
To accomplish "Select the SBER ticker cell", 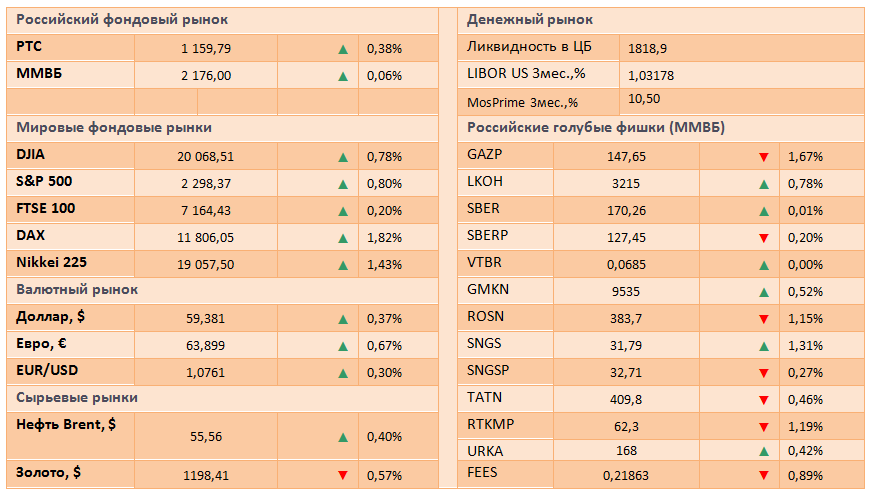I will [x=484, y=209].
